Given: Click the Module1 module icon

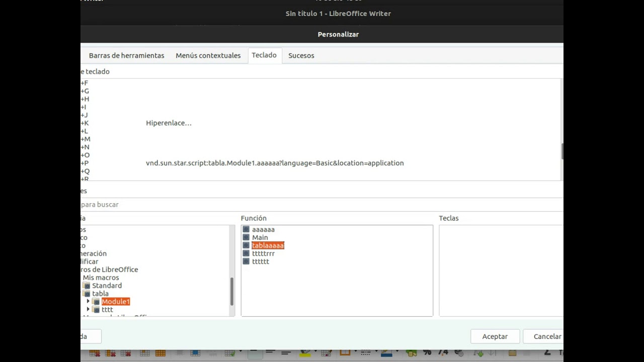Looking at the screenshot, I should tap(96, 302).
